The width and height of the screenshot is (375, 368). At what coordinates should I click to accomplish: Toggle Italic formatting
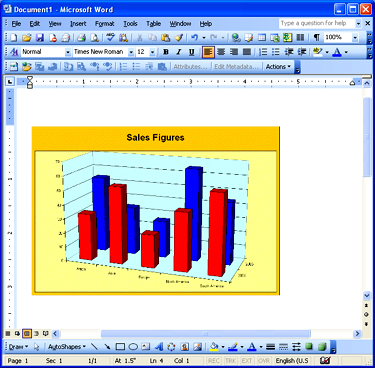[x=179, y=52]
